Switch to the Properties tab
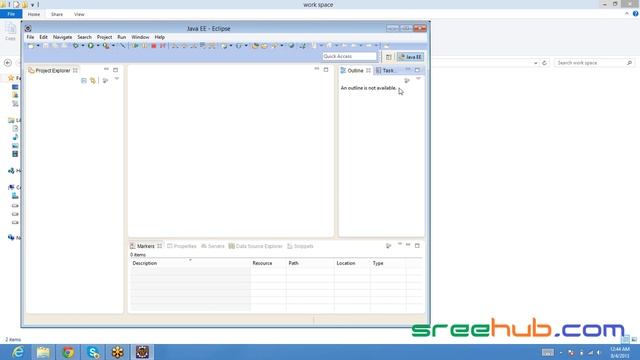 tap(182, 246)
